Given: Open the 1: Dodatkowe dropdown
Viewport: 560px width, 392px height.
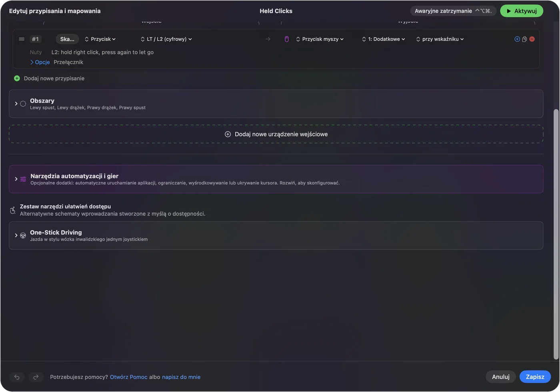Looking at the screenshot, I should (x=383, y=39).
